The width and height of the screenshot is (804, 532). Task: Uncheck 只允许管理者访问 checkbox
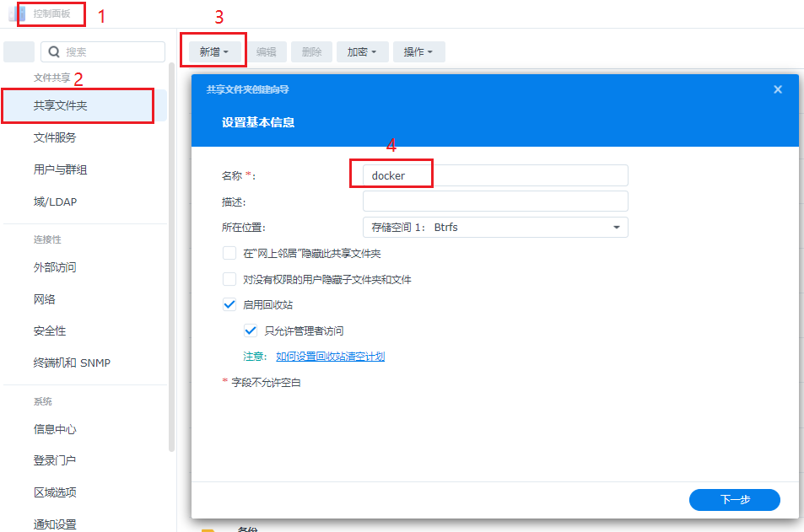[x=251, y=330]
